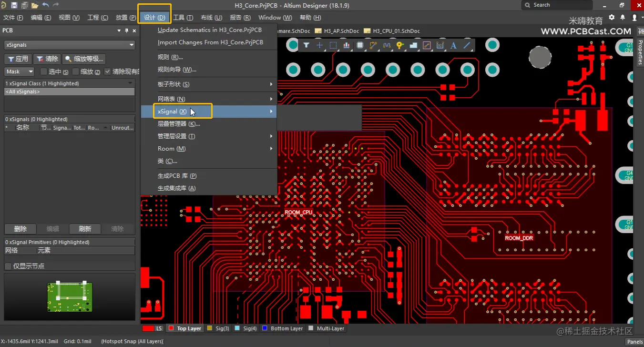Viewport: 644px width, 347px height.
Task: Open the PCB panel options arrow
Action: (x=119, y=31)
